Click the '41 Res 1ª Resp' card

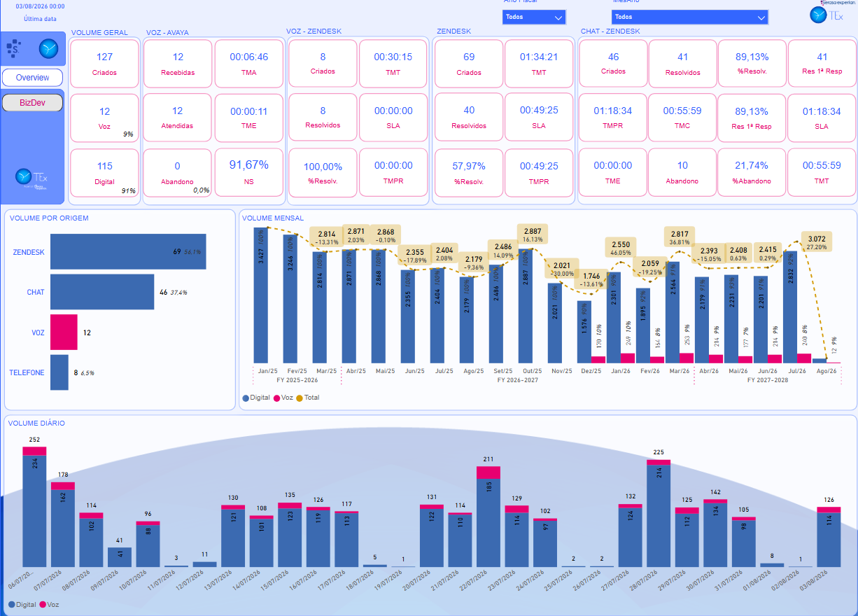click(822, 64)
